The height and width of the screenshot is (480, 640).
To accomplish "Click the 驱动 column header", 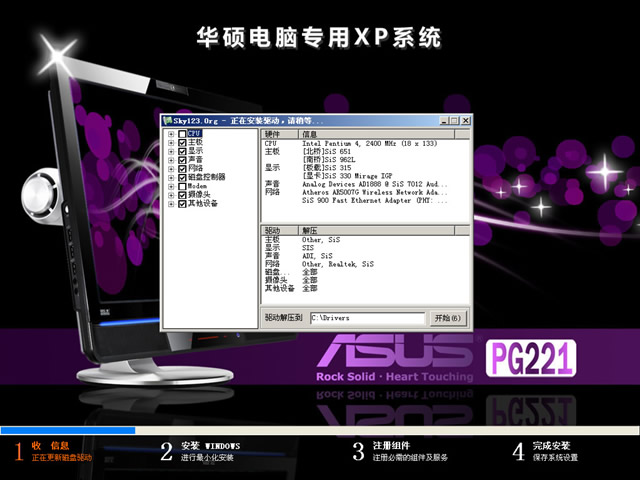I will (x=280, y=231).
